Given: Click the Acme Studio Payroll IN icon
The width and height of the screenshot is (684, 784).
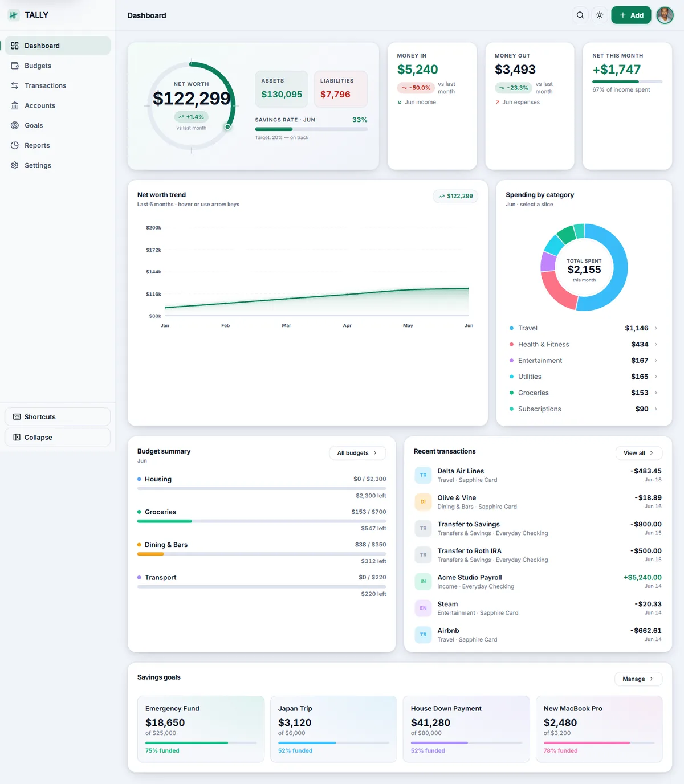Looking at the screenshot, I should point(423,582).
